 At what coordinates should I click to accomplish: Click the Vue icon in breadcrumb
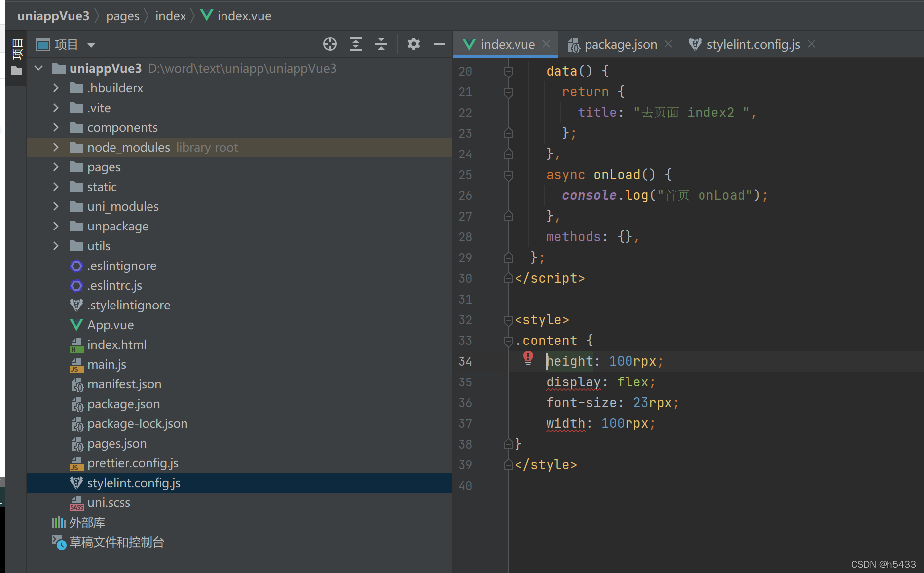207,16
